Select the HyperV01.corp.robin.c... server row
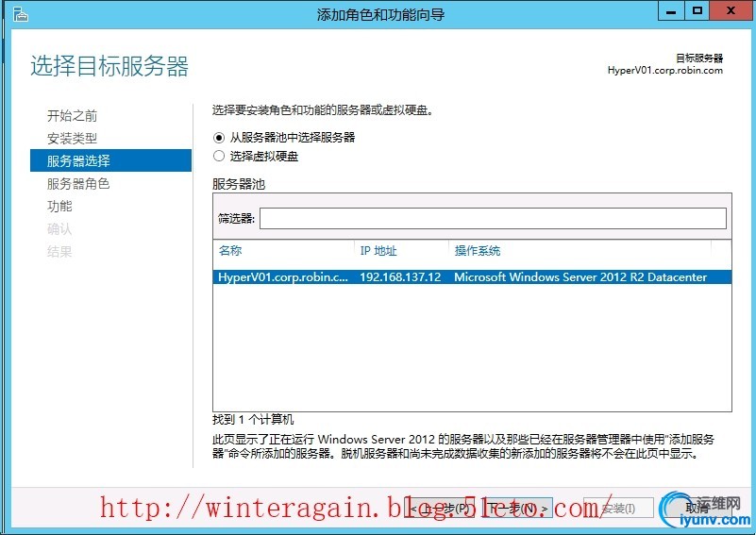756x535 pixels. click(x=472, y=277)
